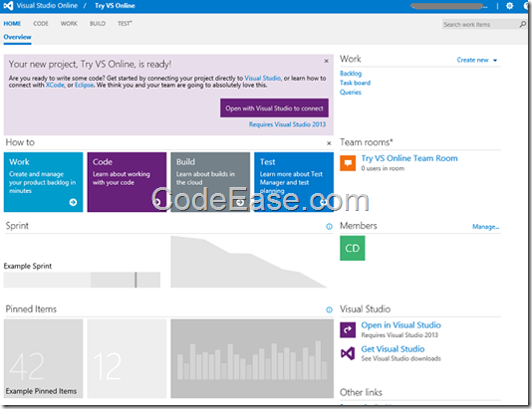This screenshot has width=532, height=409.
Task: Click the pinned tile showing 42
Action: pos(43,358)
